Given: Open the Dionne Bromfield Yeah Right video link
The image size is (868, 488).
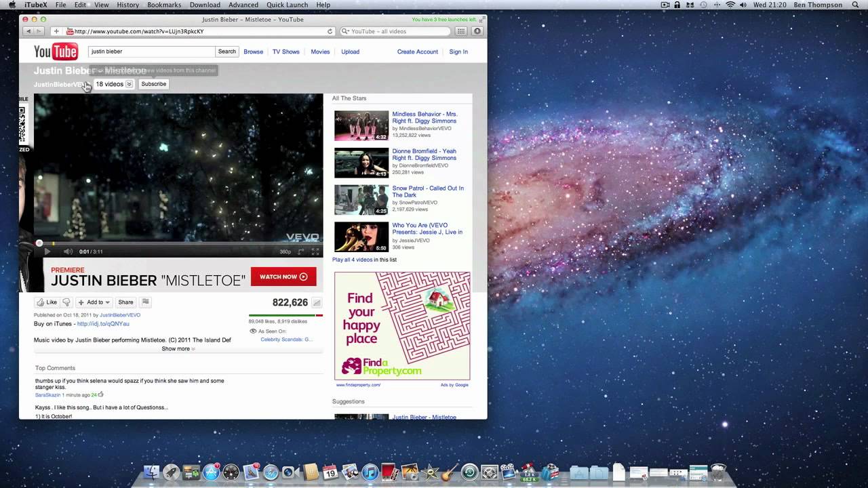Looking at the screenshot, I should pyautogui.click(x=425, y=155).
